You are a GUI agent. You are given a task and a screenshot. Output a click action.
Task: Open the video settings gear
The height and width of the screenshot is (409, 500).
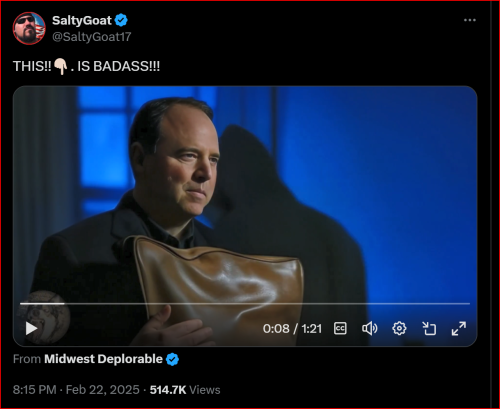click(x=399, y=328)
